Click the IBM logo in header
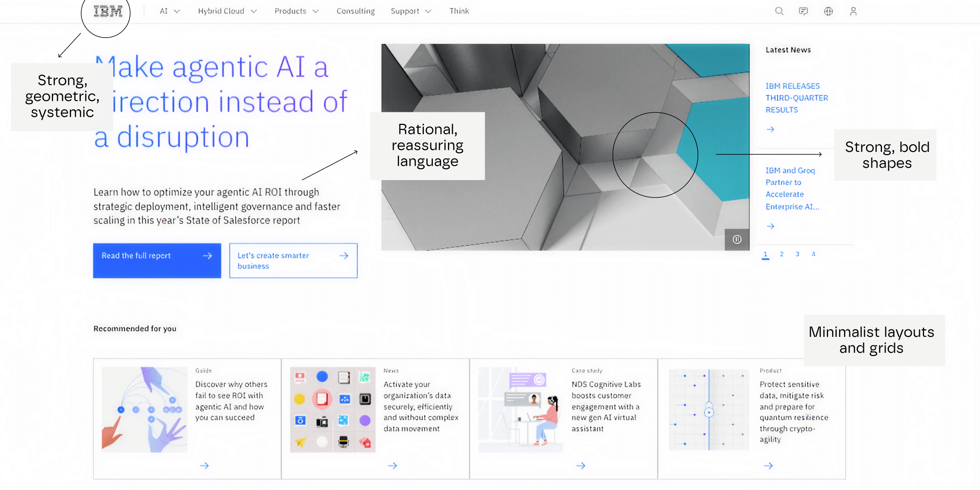Screen dimensions: 980x490 click(x=108, y=11)
